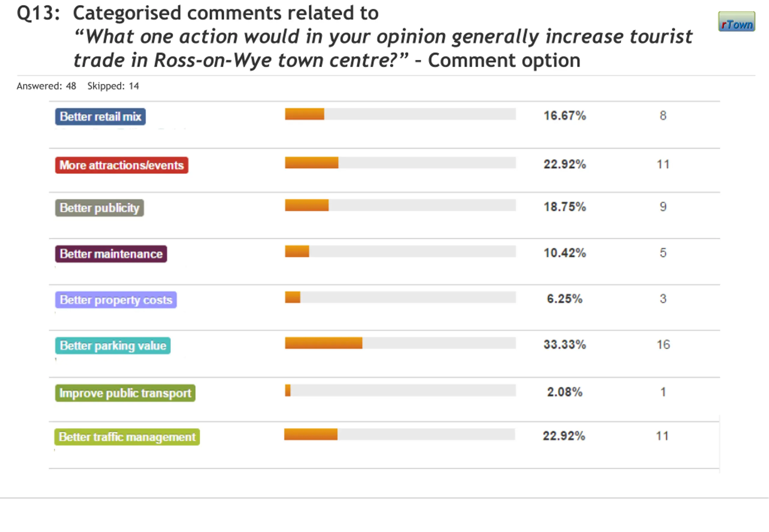
Task: Click the 2.08% percentage value
Action: [564, 392]
